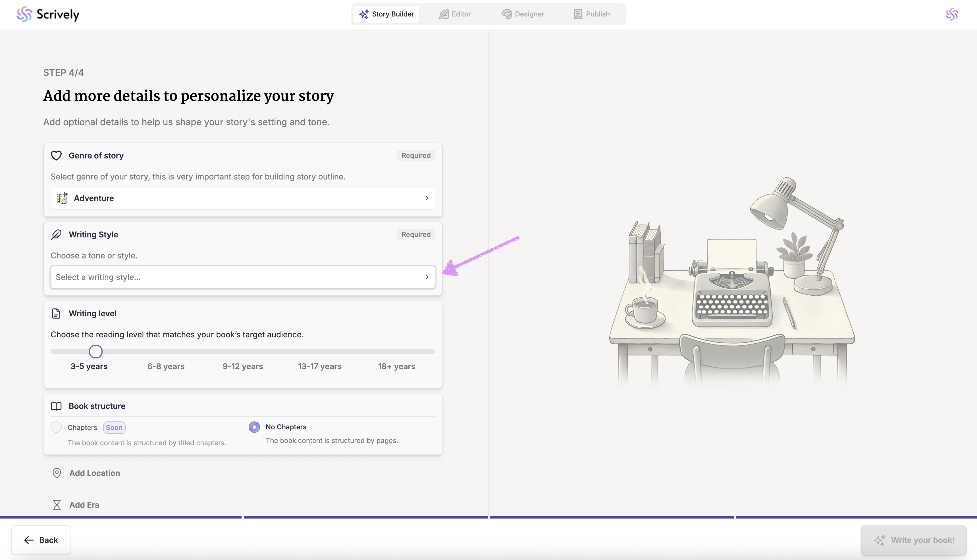
Task: Open the Adventure genre dropdown
Action: pyautogui.click(x=243, y=198)
